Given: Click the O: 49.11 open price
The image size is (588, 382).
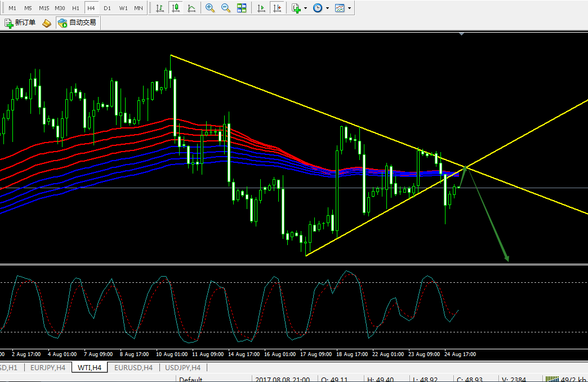Looking at the screenshot, I should point(334,379).
